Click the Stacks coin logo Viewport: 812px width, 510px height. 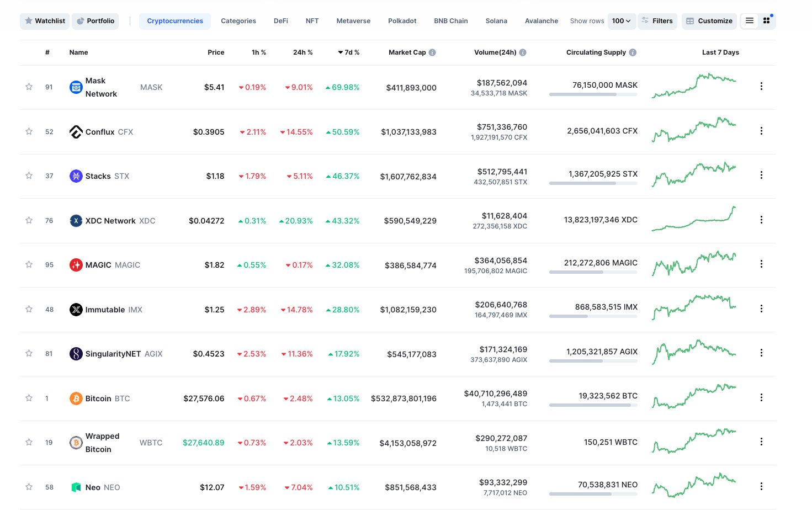(76, 176)
